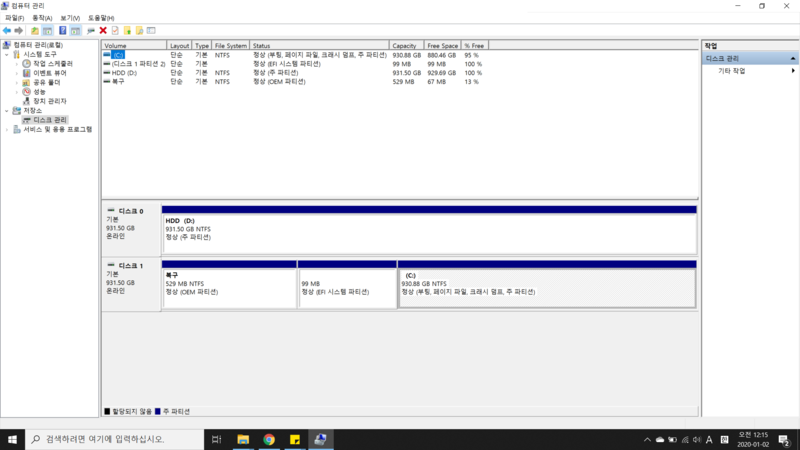Screen dimensions: 800x450
Task: Sort by Capacity column header
Action: [406, 45]
